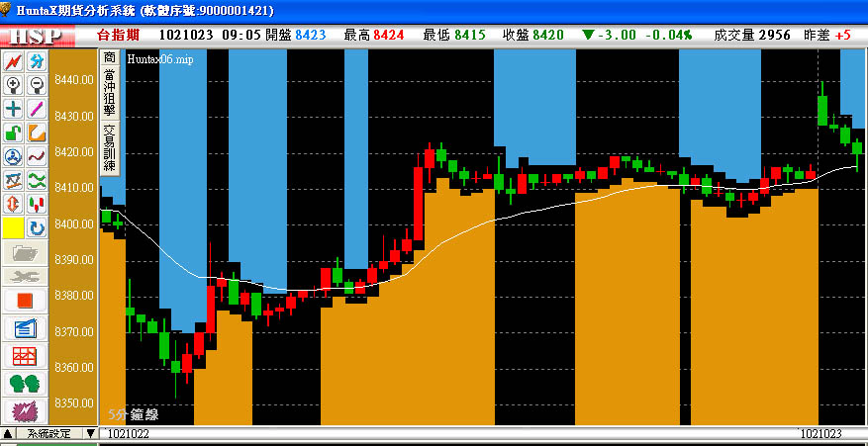Click the orange page-corner icon
868x446 pixels.
[37, 133]
